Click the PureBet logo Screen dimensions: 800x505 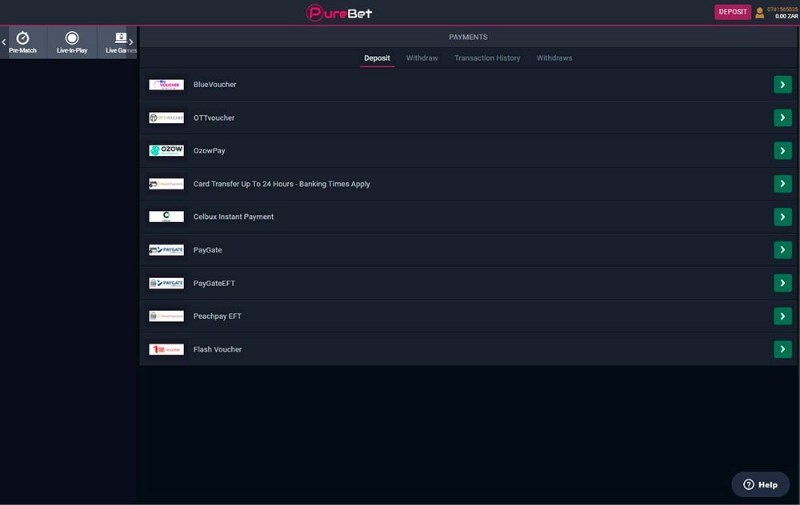click(x=339, y=13)
